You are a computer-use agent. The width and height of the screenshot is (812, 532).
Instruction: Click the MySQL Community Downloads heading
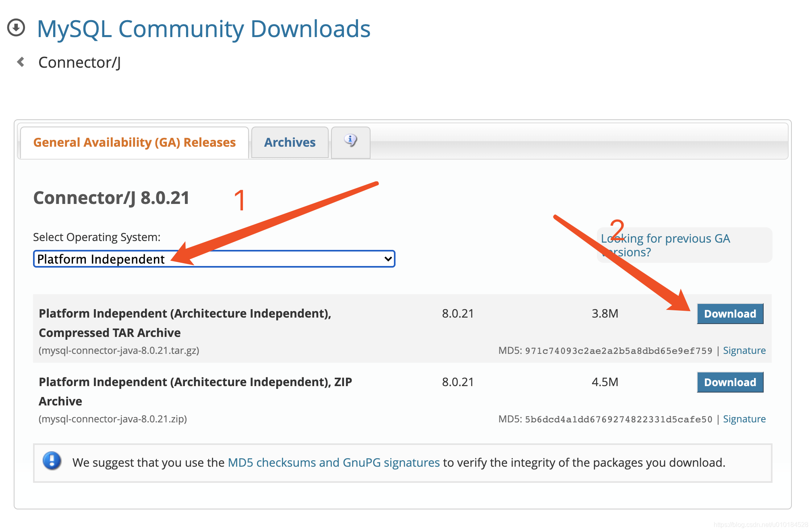(203, 29)
